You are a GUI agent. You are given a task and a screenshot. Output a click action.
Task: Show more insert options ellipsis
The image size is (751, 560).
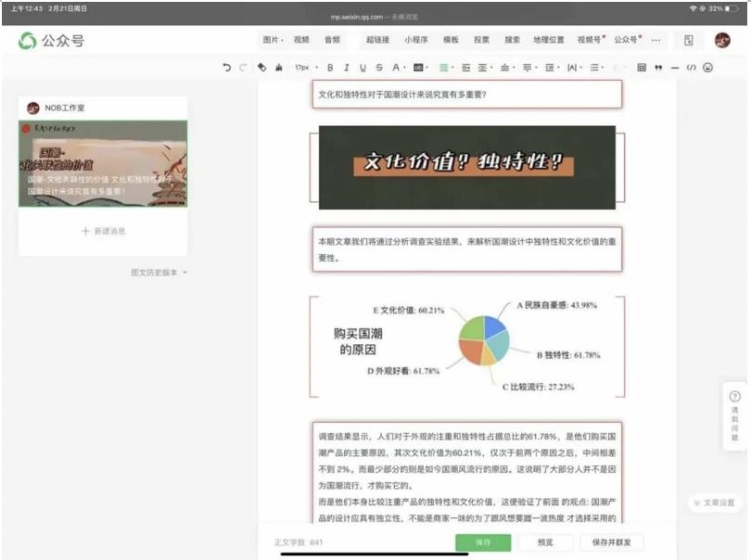coord(656,40)
